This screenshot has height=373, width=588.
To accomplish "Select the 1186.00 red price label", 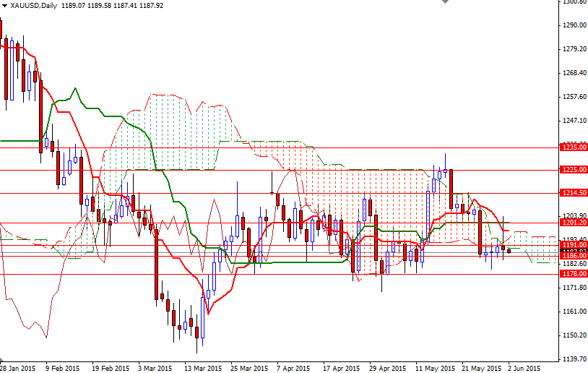I will pos(574,256).
